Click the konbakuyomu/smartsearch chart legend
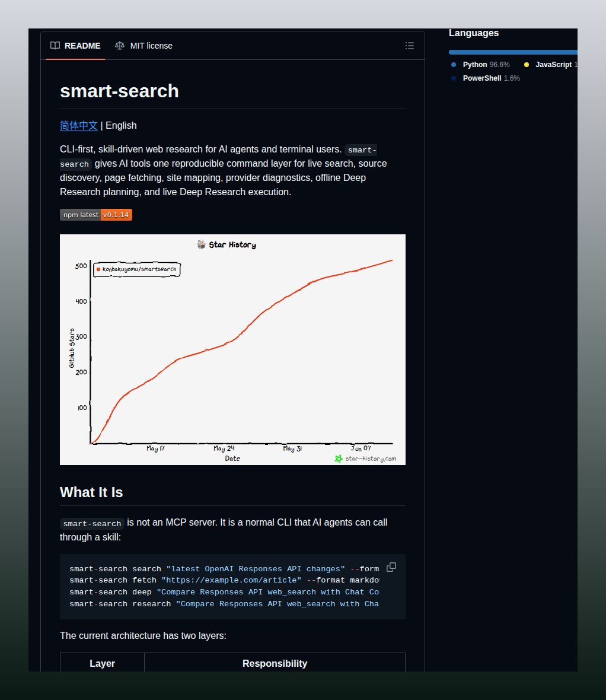The image size is (606, 700). (x=136, y=269)
